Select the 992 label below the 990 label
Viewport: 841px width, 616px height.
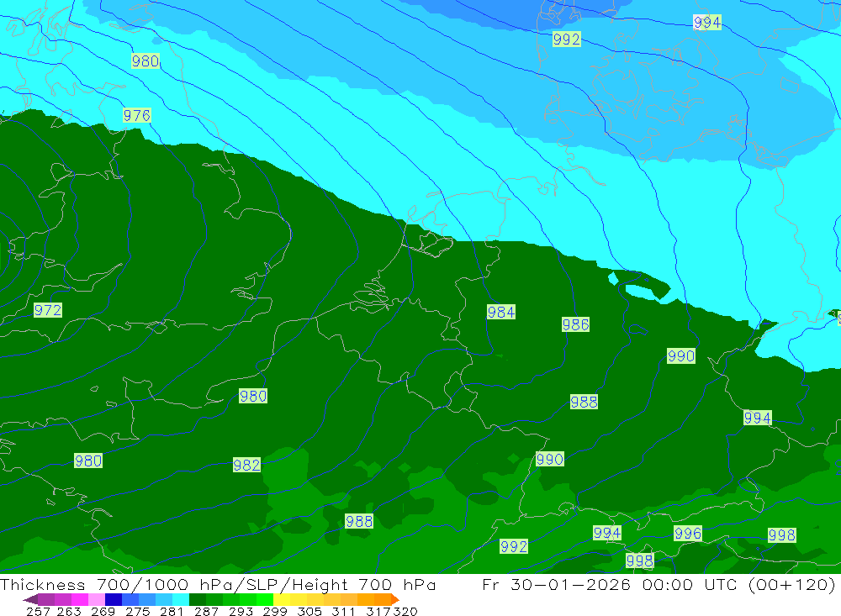click(514, 546)
